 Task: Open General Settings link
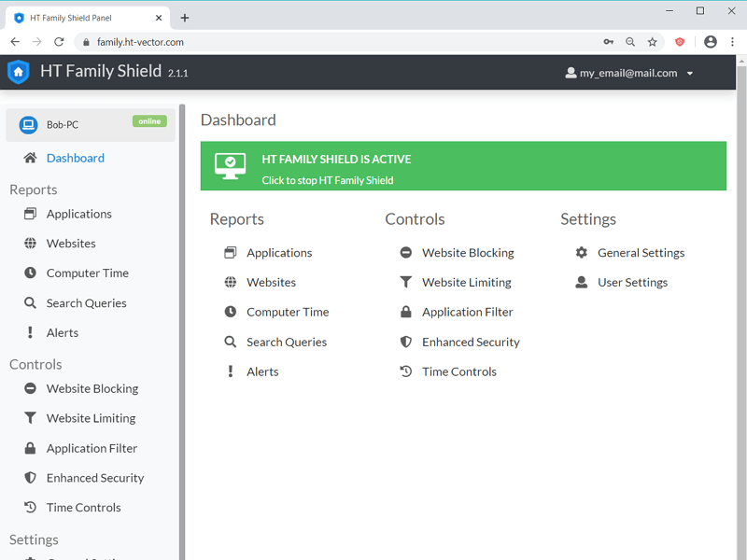coord(641,253)
